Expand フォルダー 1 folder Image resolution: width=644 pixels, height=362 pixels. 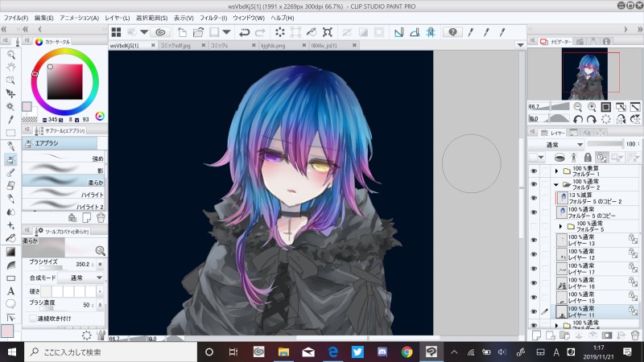[x=556, y=171]
